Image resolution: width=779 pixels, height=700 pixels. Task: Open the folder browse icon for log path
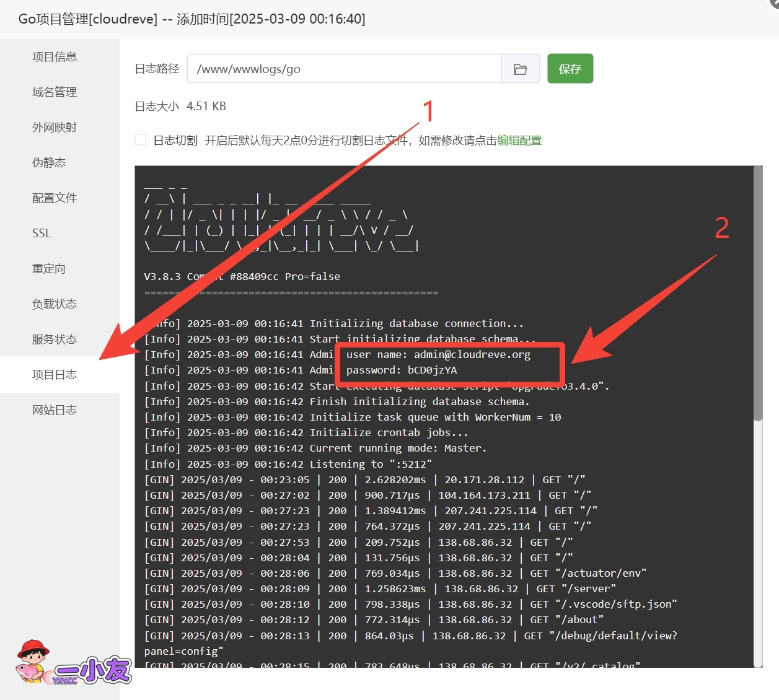(x=521, y=69)
